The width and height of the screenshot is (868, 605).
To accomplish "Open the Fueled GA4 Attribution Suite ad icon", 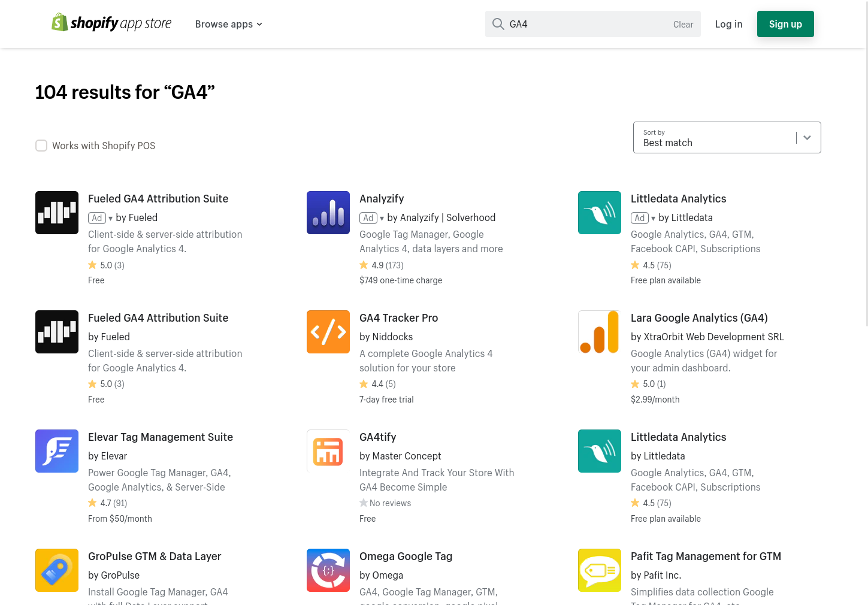I will click(57, 213).
